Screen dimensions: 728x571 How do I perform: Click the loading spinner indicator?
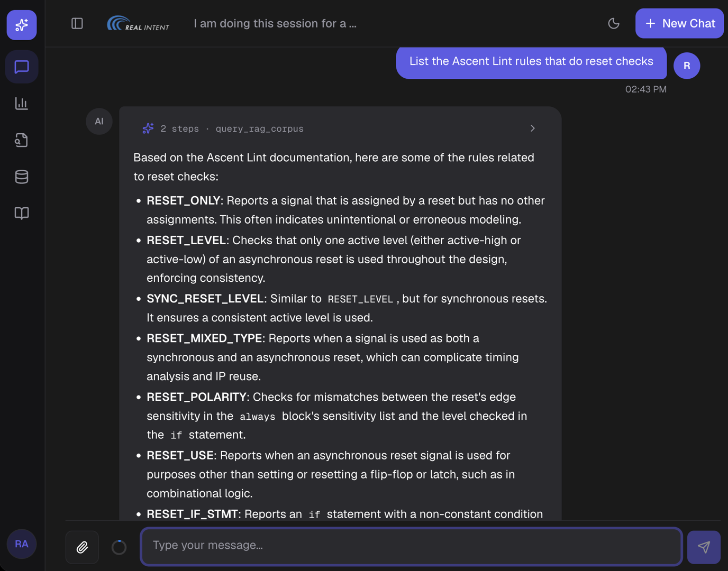(x=119, y=547)
